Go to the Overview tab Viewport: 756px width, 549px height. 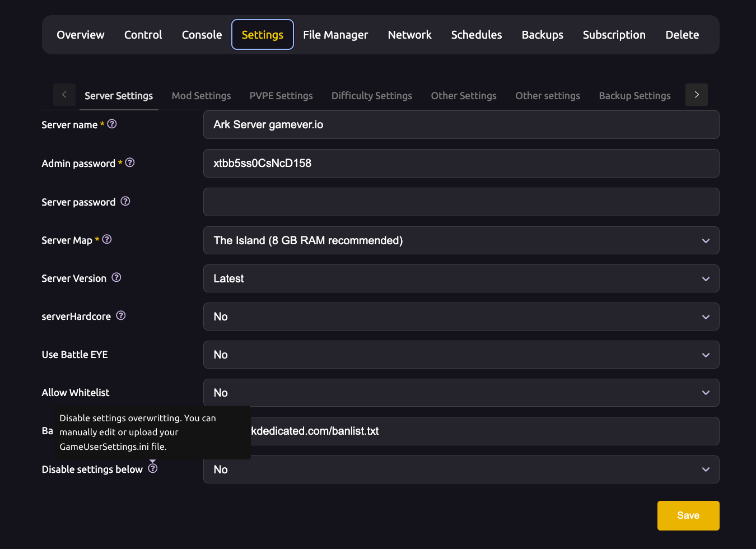click(81, 35)
